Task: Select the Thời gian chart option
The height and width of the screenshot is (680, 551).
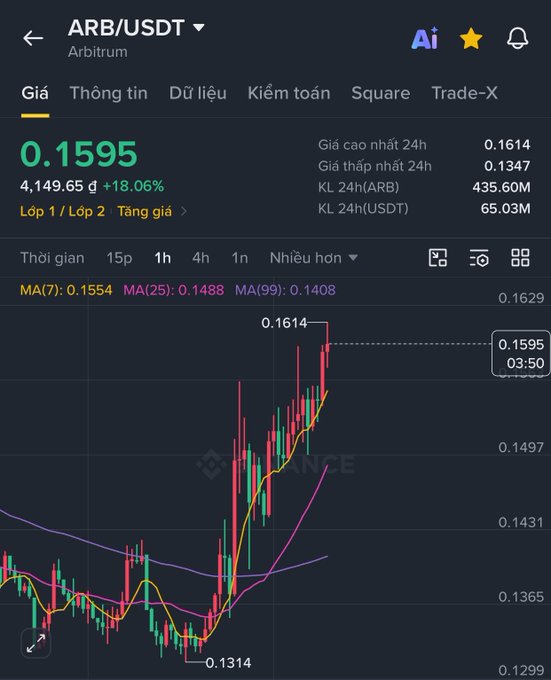Action: click(52, 258)
